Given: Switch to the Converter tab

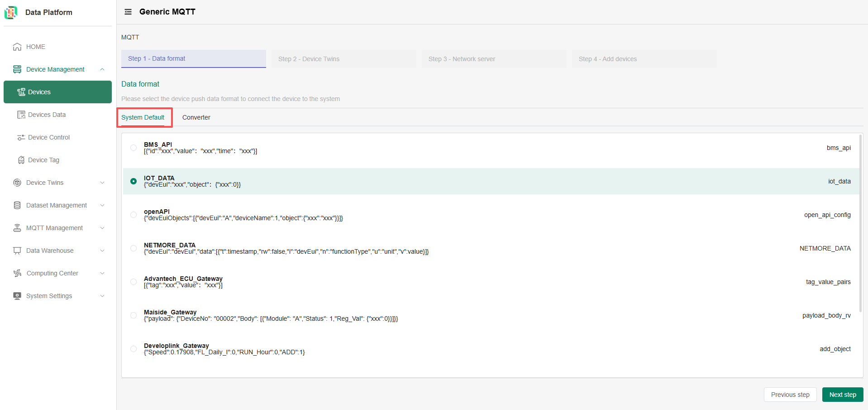Looking at the screenshot, I should 196,117.
